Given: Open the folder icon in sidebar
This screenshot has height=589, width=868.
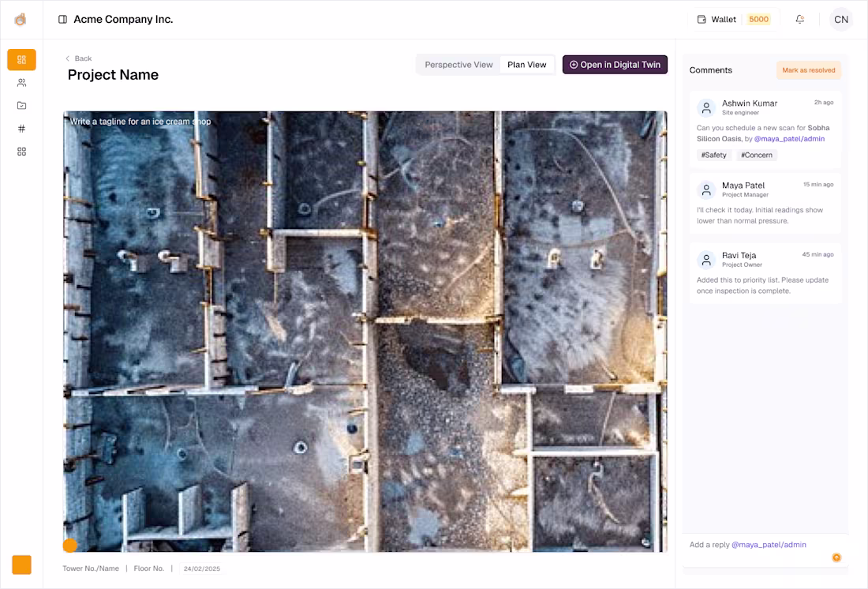Looking at the screenshot, I should tap(21, 105).
